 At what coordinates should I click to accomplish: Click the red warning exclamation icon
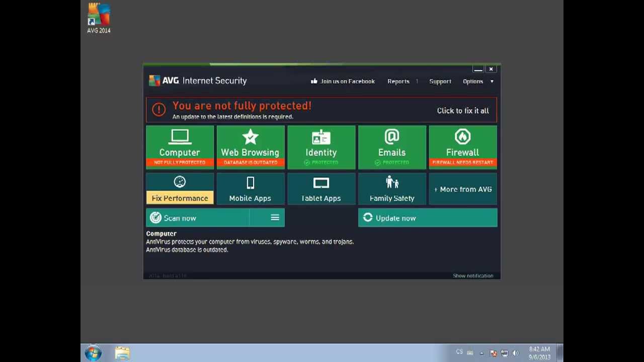(158, 110)
